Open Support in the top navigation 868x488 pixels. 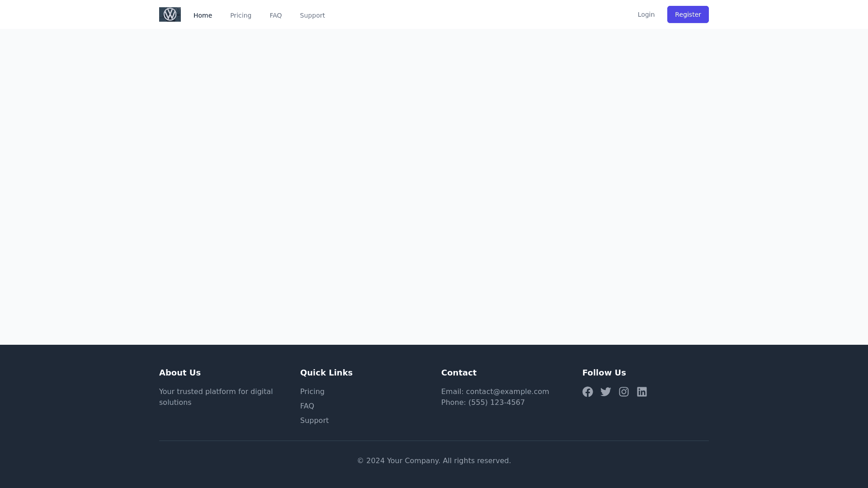312,15
